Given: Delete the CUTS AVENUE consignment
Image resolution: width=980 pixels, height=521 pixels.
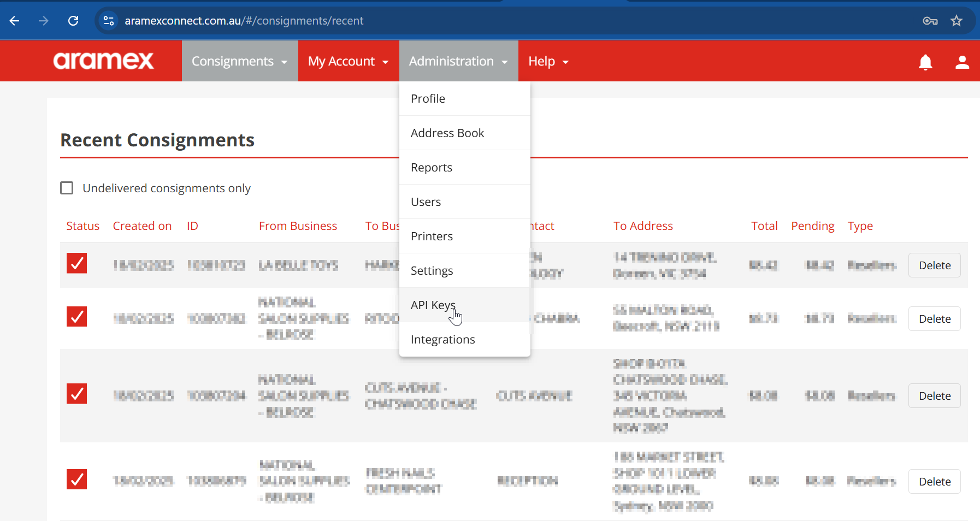Looking at the screenshot, I should pyautogui.click(x=934, y=396).
